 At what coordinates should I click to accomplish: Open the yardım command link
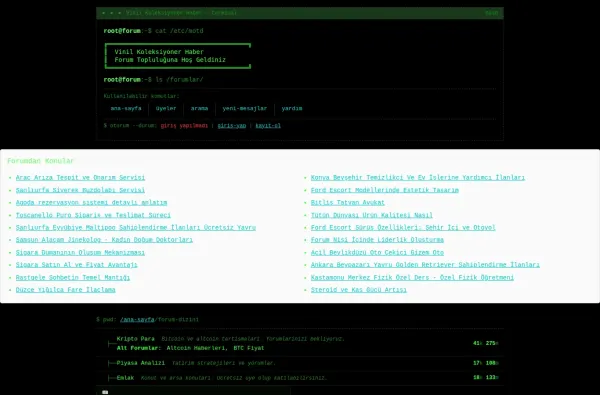pos(292,108)
